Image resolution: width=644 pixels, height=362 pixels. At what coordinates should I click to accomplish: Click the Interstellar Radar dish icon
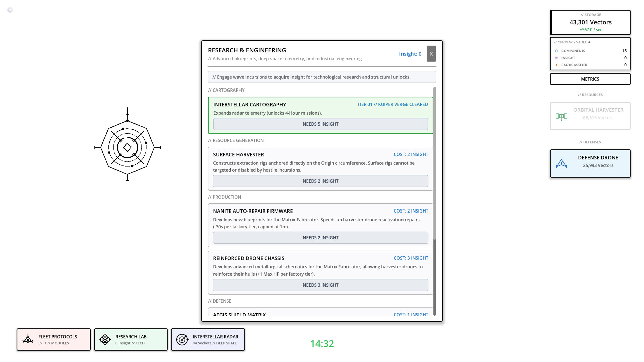click(182, 339)
